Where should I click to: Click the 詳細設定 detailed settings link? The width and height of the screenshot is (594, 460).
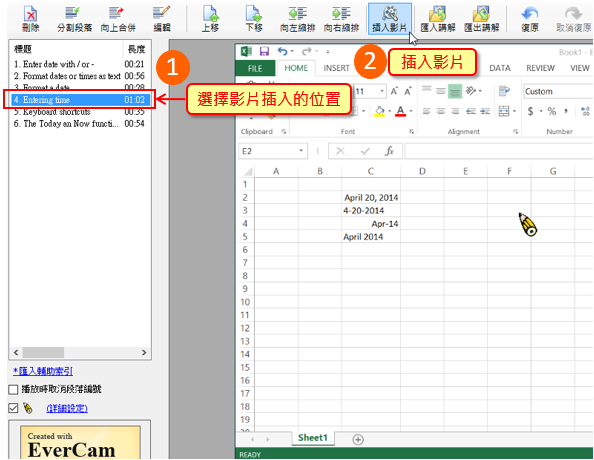coord(67,408)
